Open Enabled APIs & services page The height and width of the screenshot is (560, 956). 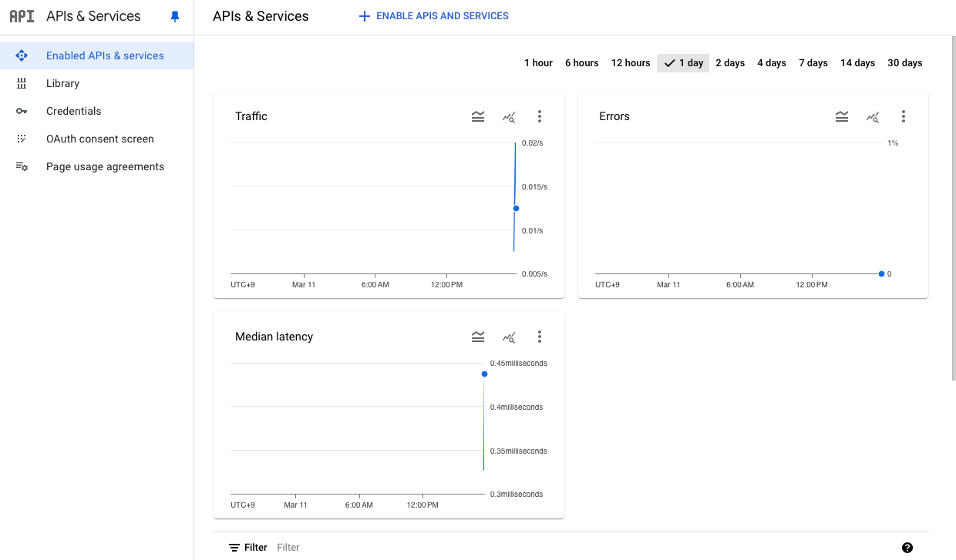(96, 55)
